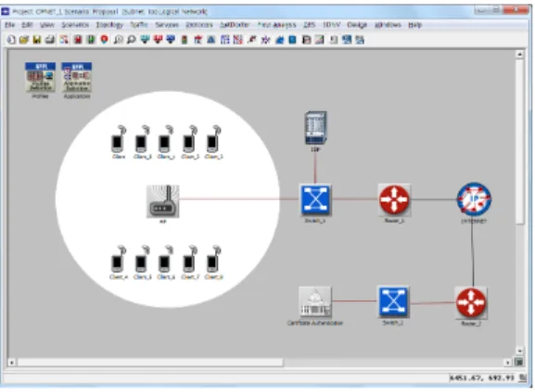The image size is (535, 392).
Task: Open the Protocols menu
Action: coord(199,25)
